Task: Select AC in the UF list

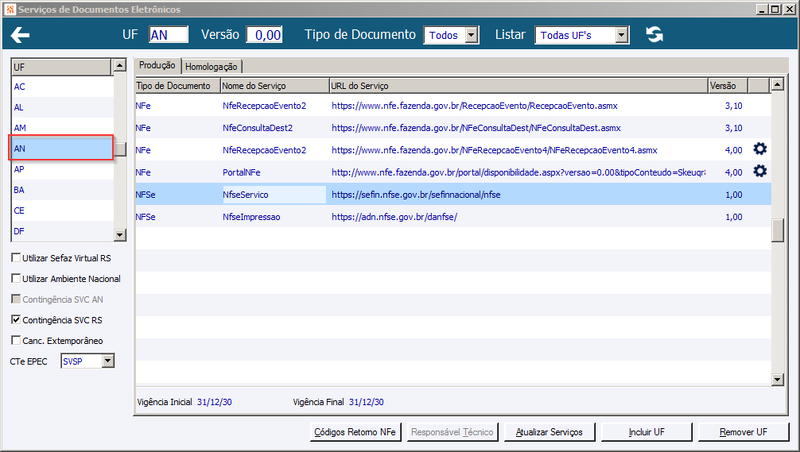Action: coord(62,87)
